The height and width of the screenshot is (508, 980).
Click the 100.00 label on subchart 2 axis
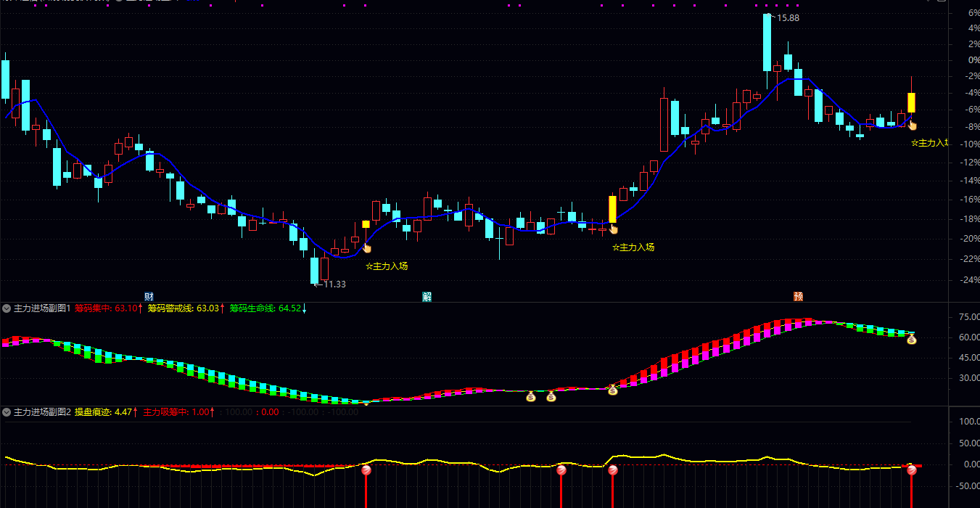969,422
